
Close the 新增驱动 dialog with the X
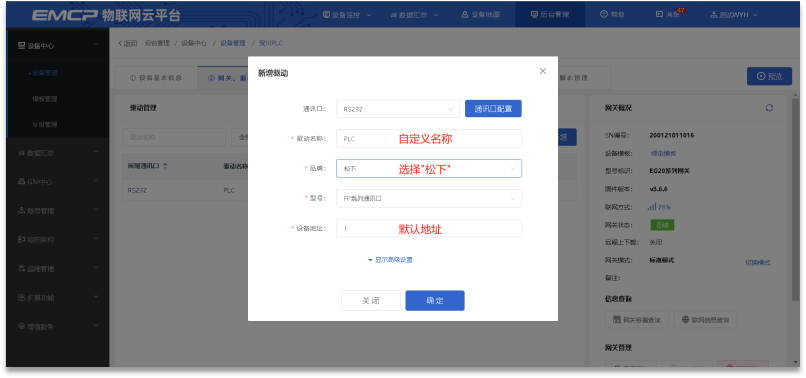point(542,71)
